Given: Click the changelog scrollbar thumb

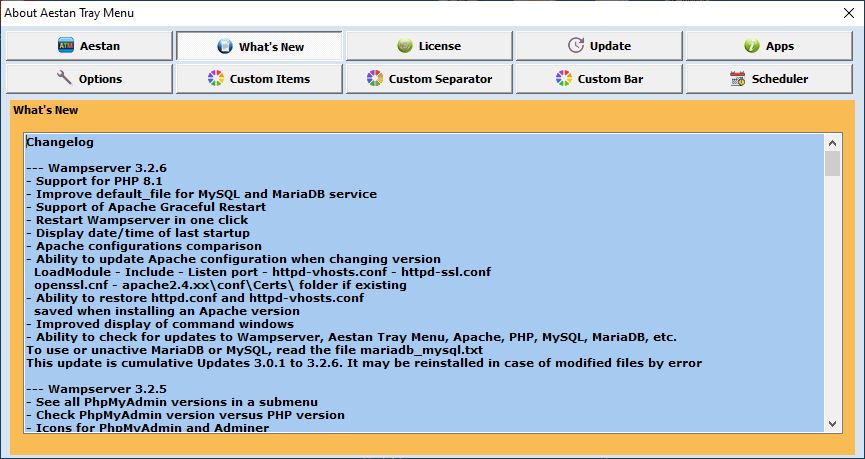Looking at the screenshot, I should point(832,164).
